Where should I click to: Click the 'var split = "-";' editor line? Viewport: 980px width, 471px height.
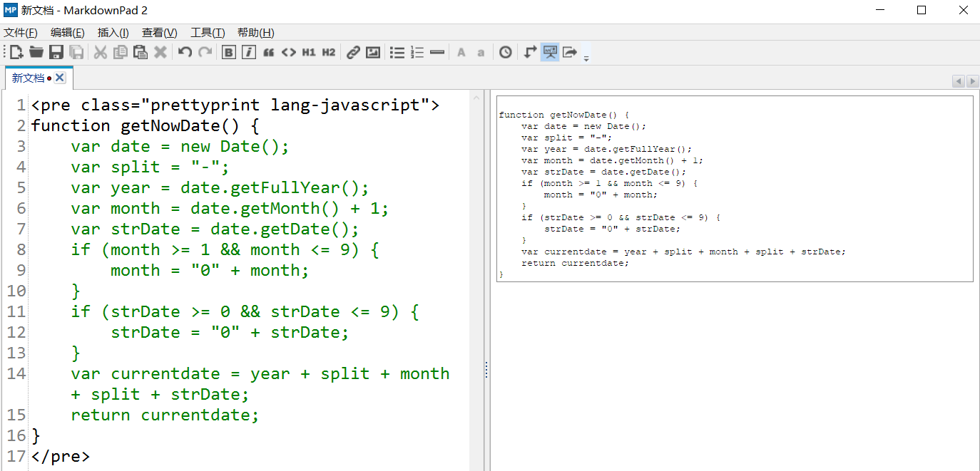click(150, 167)
